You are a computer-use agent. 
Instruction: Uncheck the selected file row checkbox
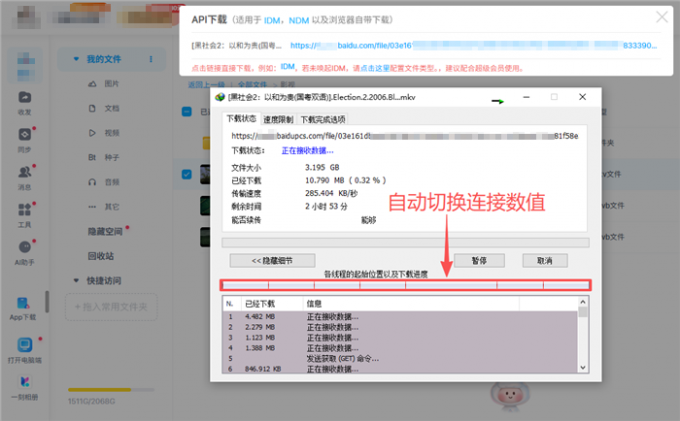tap(186, 174)
